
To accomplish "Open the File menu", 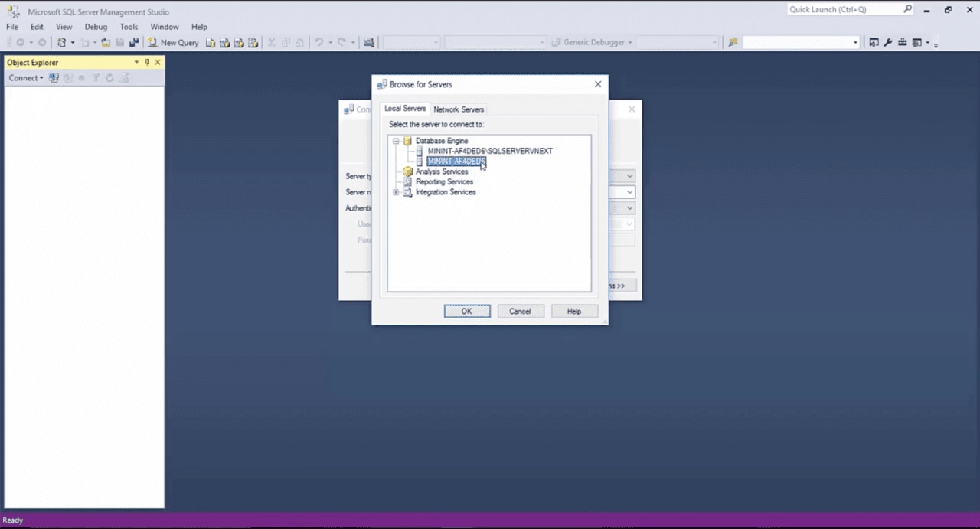I will (x=12, y=27).
